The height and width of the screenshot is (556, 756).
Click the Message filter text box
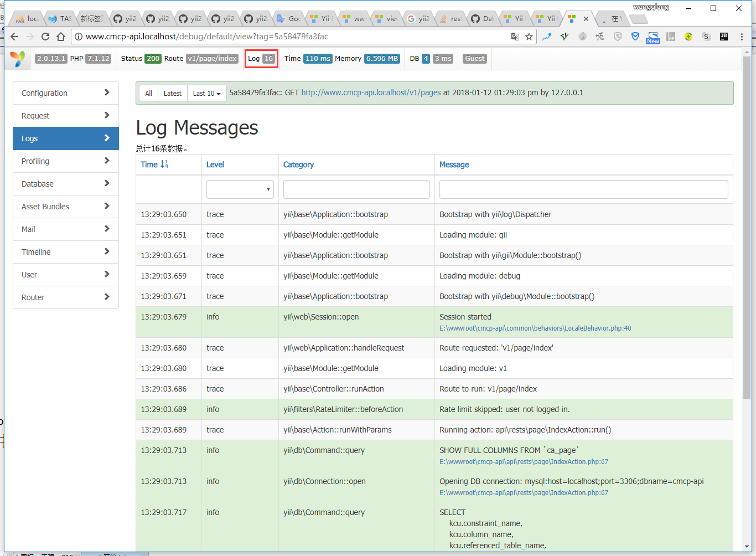(583, 189)
